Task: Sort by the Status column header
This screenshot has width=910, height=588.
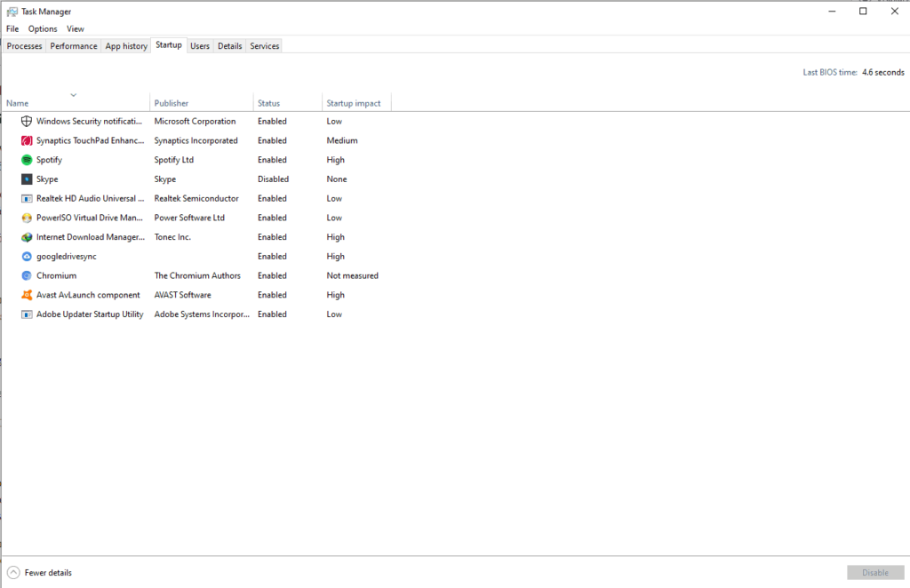Action: tap(268, 103)
